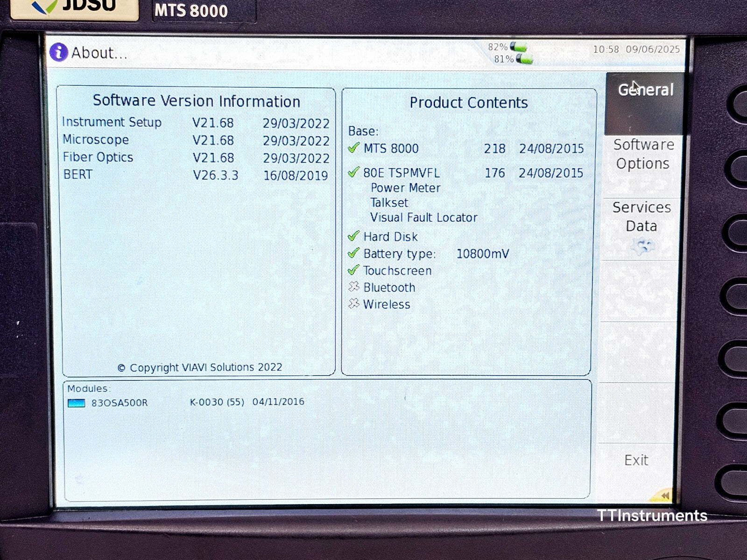Click the MTS 8000 base entry

point(391,148)
